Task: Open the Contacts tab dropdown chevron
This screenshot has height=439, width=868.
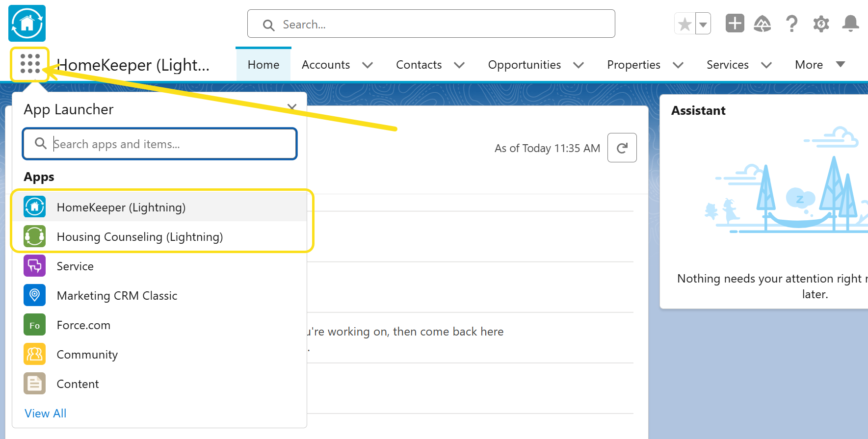Action: pyautogui.click(x=459, y=65)
